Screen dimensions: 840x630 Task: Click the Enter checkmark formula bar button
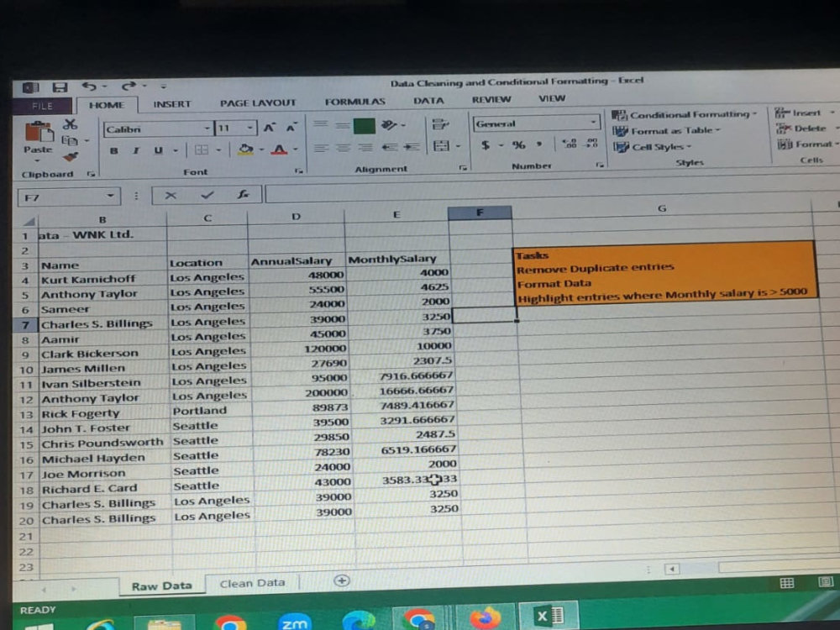(x=207, y=195)
